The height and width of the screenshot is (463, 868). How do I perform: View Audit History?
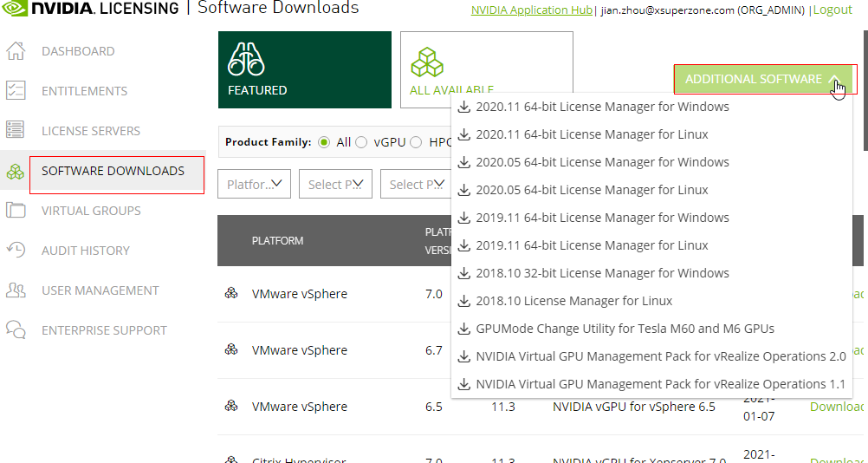click(85, 251)
